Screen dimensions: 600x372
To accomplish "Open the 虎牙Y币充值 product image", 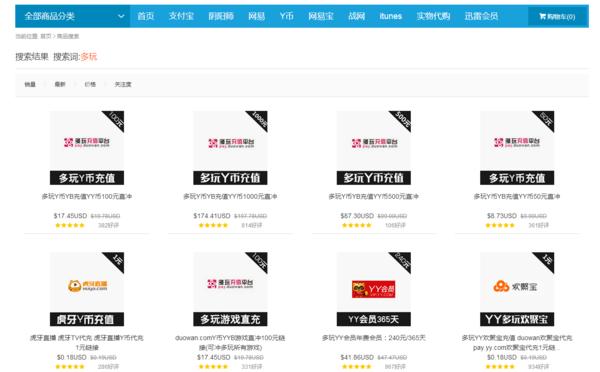I will pyautogui.click(x=87, y=289).
